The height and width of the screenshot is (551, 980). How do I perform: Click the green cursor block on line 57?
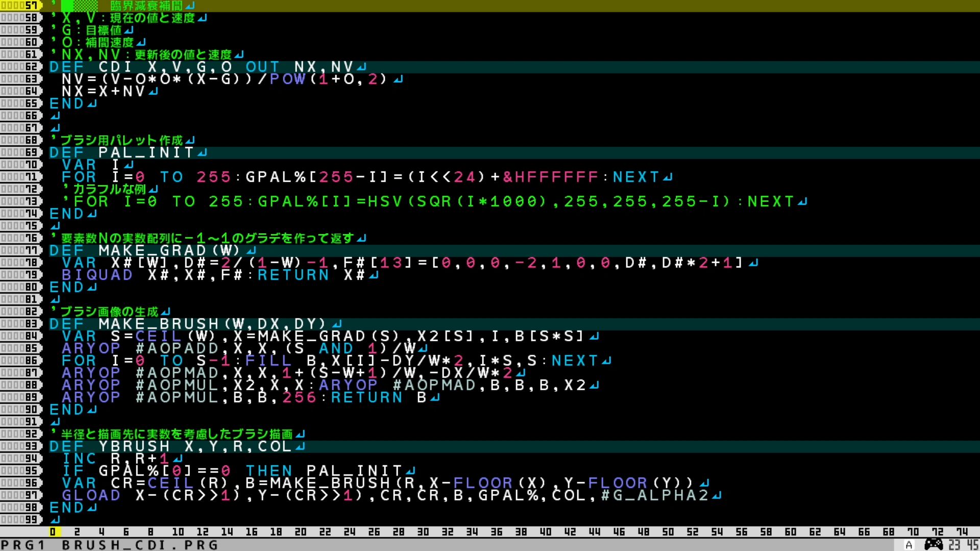coord(67,6)
